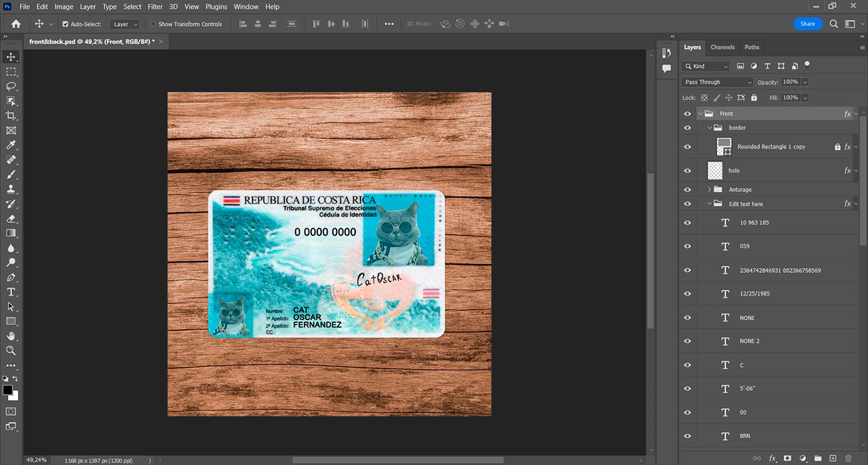
Task: Select the Lasso tool
Action: tap(11, 86)
